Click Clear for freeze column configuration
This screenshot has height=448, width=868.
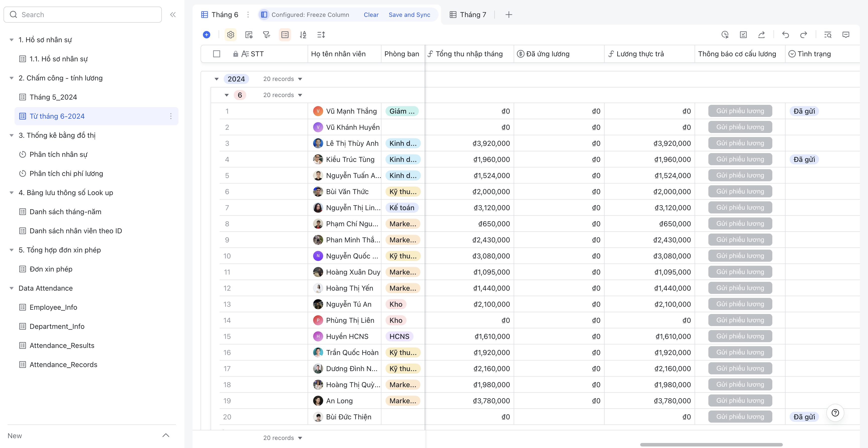[x=371, y=15]
